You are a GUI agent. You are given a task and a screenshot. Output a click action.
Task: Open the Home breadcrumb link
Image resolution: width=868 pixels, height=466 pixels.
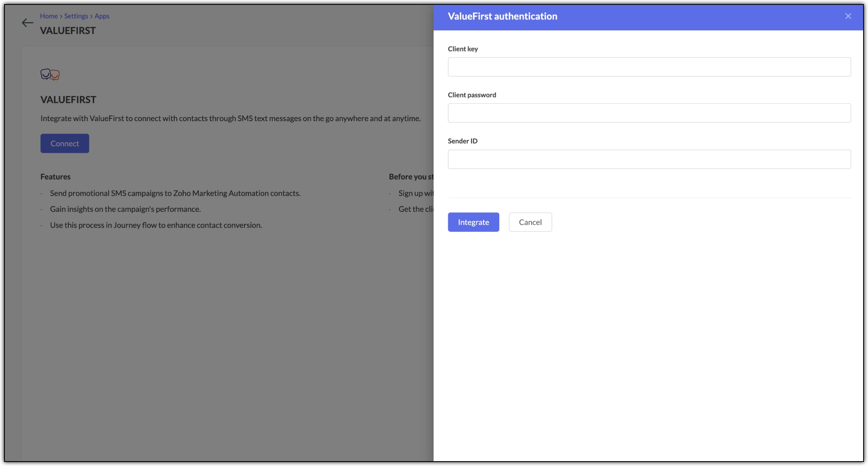(x=49, y=16)
